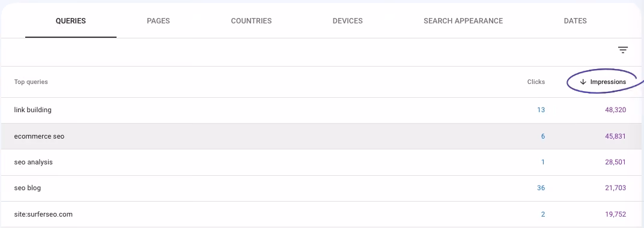Switch to the Dates tab
This screenshot has height=228, width=644.
(x=575, y=21)
